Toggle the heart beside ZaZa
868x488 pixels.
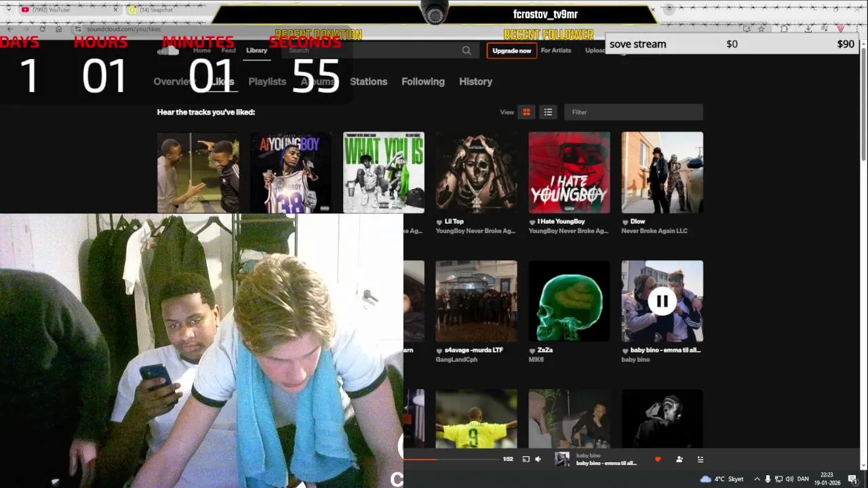coord(532,350)
